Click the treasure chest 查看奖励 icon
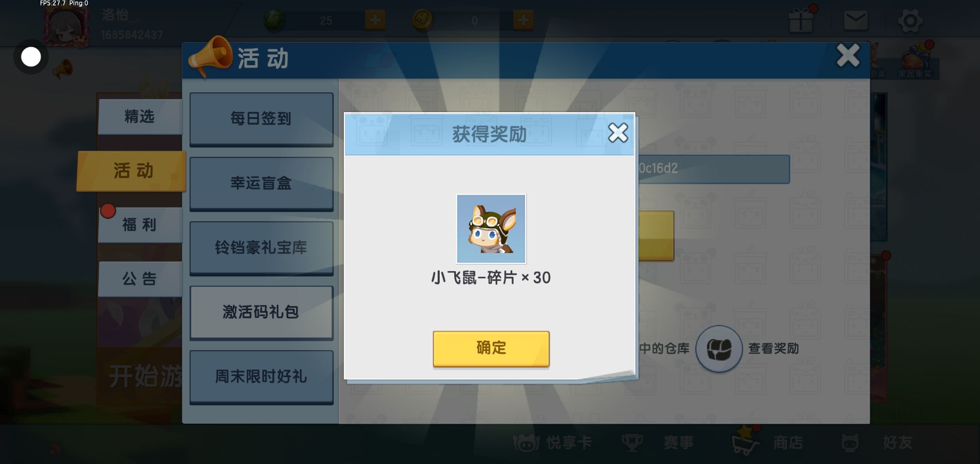The width and height of the screenshot is (980, 464). pyautogui.click(x=719, y=348)
